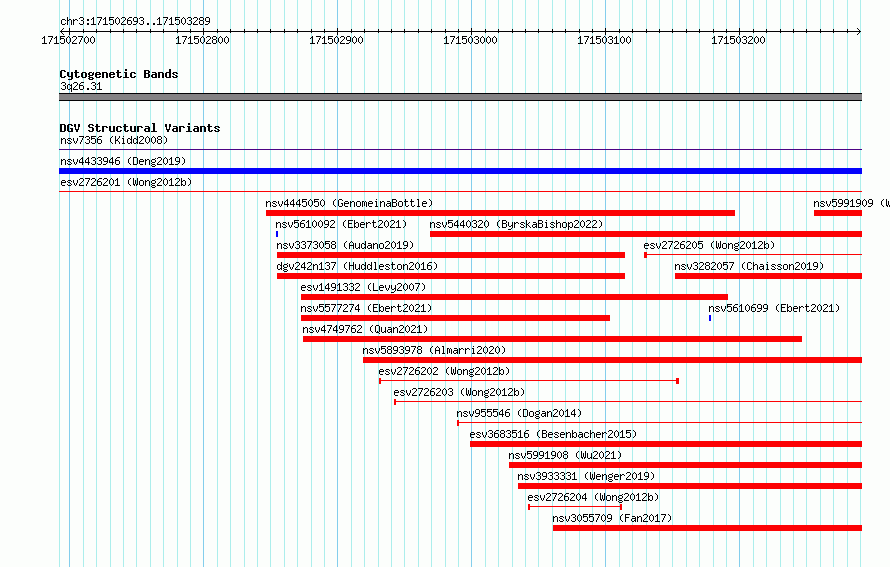Click the nsv3373058 (Audano2019) label
Viewport: 890px width, 567px height.
pos(345,245)
